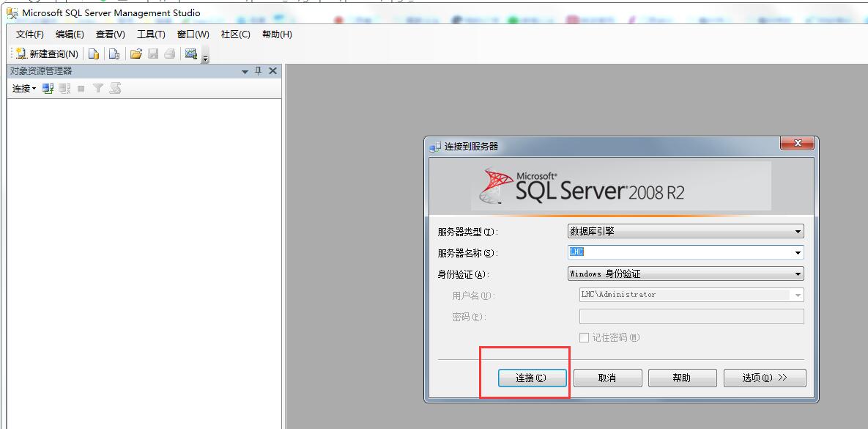Click inside the 密码 input field

(689, 315)
